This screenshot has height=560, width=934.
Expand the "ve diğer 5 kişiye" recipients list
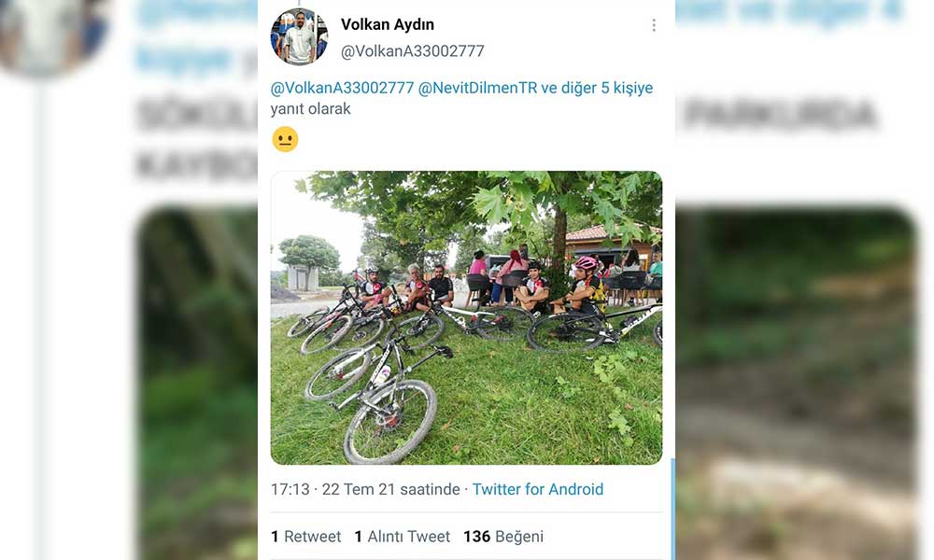(x=598, y=88)
